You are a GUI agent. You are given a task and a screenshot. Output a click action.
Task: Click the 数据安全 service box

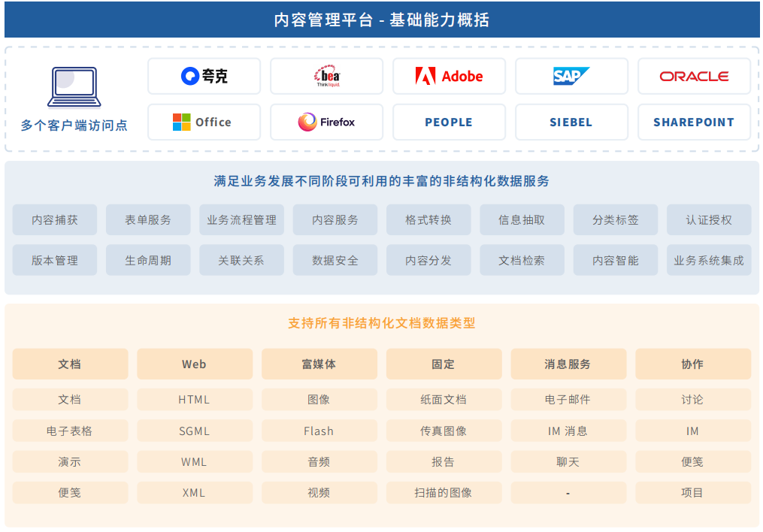click(x=335, y=261)
